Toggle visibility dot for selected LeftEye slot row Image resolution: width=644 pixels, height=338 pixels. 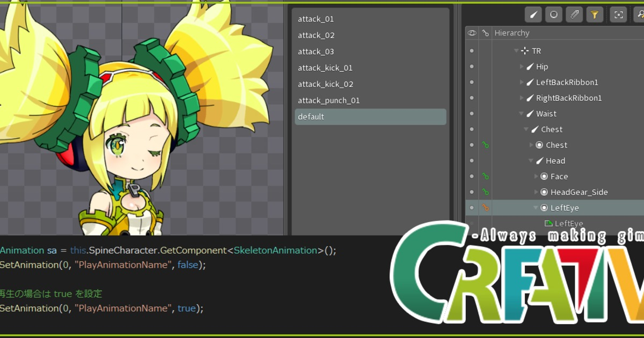coord(472,208)
